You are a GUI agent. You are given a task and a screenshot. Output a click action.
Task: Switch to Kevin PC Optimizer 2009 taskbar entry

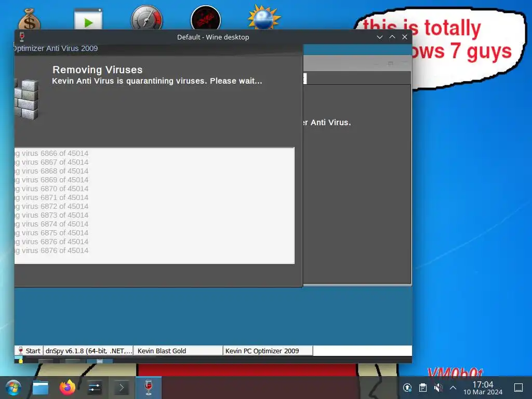coord(268,351)
